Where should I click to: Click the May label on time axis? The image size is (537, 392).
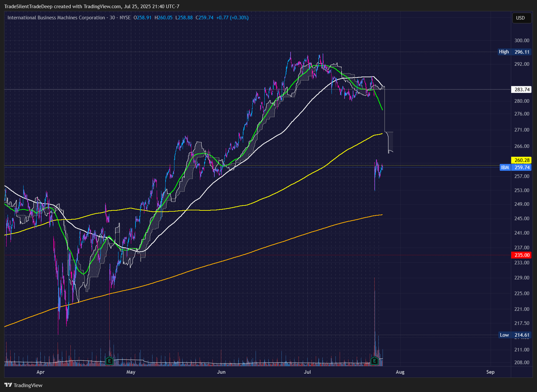coord(131,372)
